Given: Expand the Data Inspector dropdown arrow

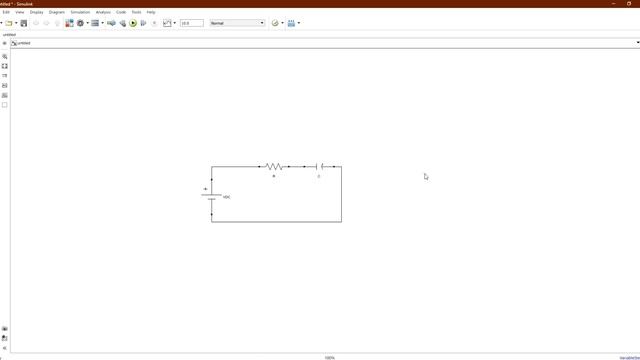Looking at the screenshot, I should click(x=175, y=23).
